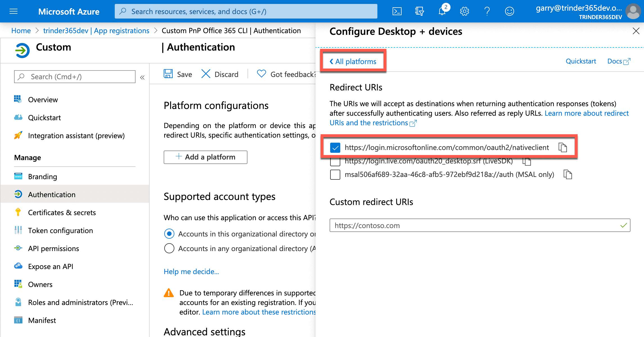This screenshot has height=337, width=644.
Task: Open the Quickstart link in panel
Action: click(581, 61)
